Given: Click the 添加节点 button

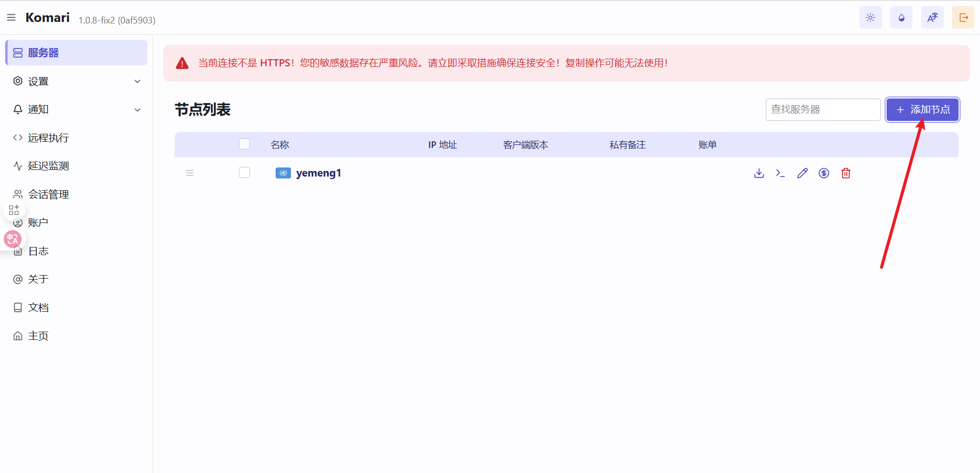Looking at the screenshot, I should coord(922,110).
